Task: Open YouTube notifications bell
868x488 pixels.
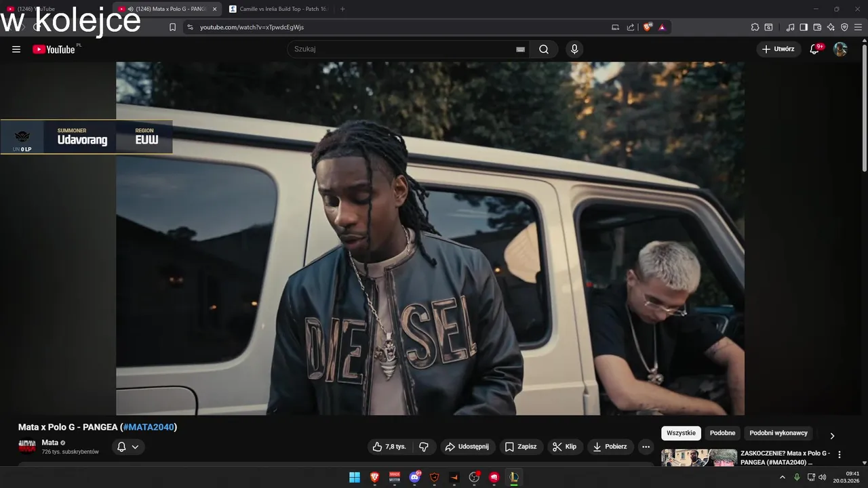Action: (x=814, y=49)
